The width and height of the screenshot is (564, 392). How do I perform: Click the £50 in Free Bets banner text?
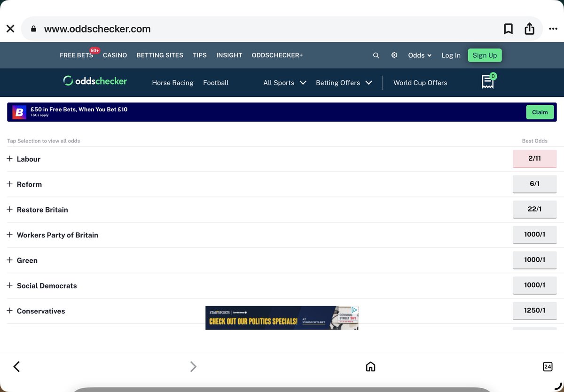[x=79, y=110]
